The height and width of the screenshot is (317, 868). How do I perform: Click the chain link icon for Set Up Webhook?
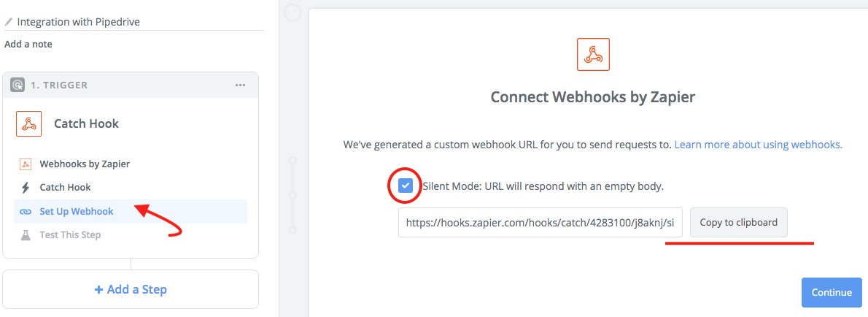(x=26, y=211)
